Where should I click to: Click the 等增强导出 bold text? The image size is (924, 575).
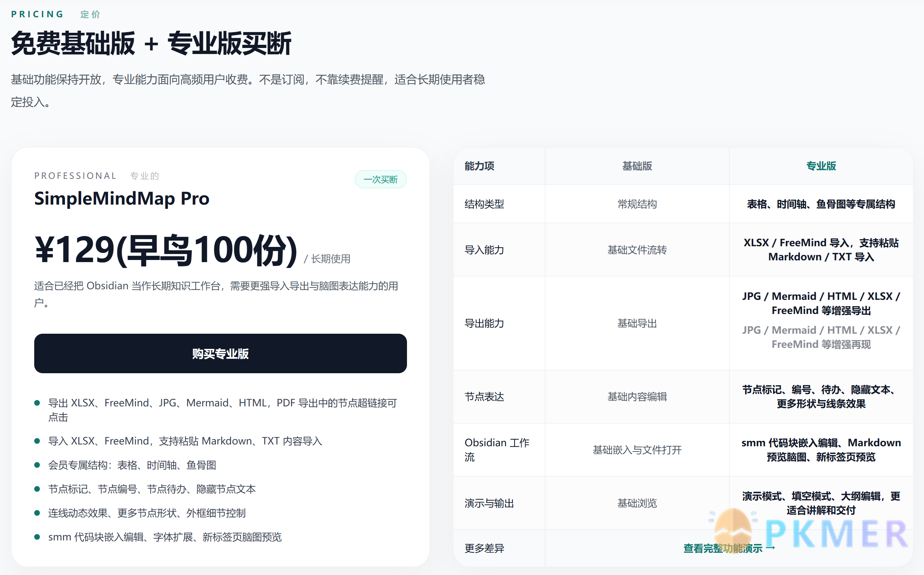coord(846,310)
